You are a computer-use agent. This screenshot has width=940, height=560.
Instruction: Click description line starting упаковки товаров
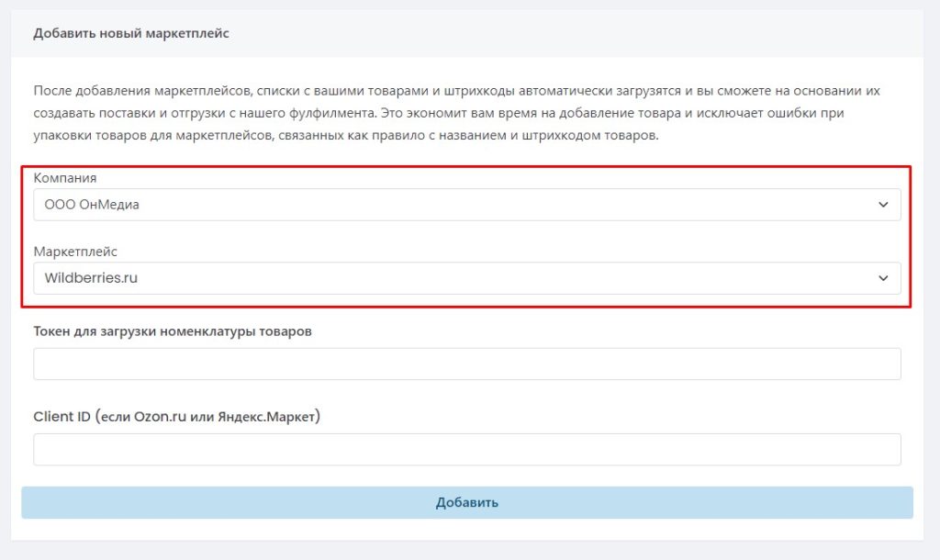tap(345, 136)
